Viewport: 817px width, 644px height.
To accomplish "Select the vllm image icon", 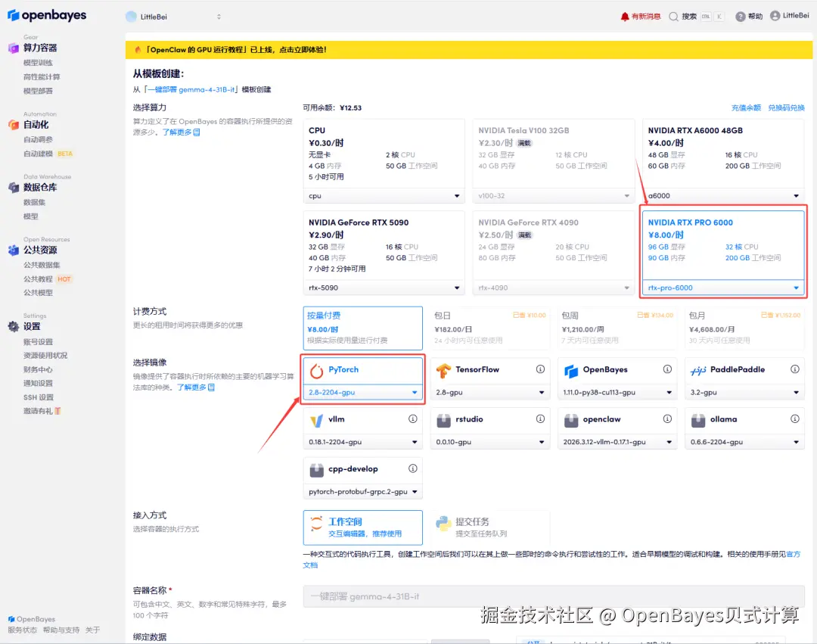I will point(315,418).
